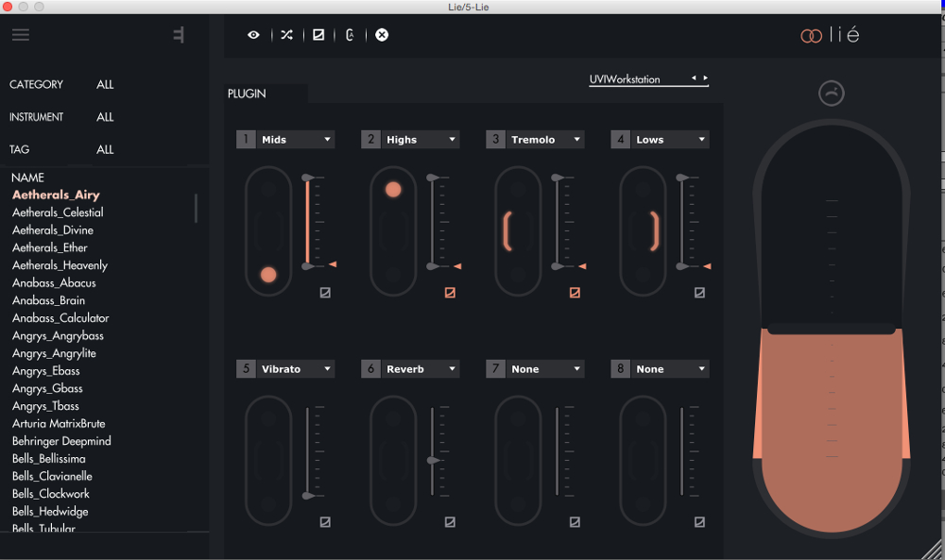Select the Angrys_Angrybass preset
The height and width of the screenshot is (560, 945).
(x=58, y=335)
